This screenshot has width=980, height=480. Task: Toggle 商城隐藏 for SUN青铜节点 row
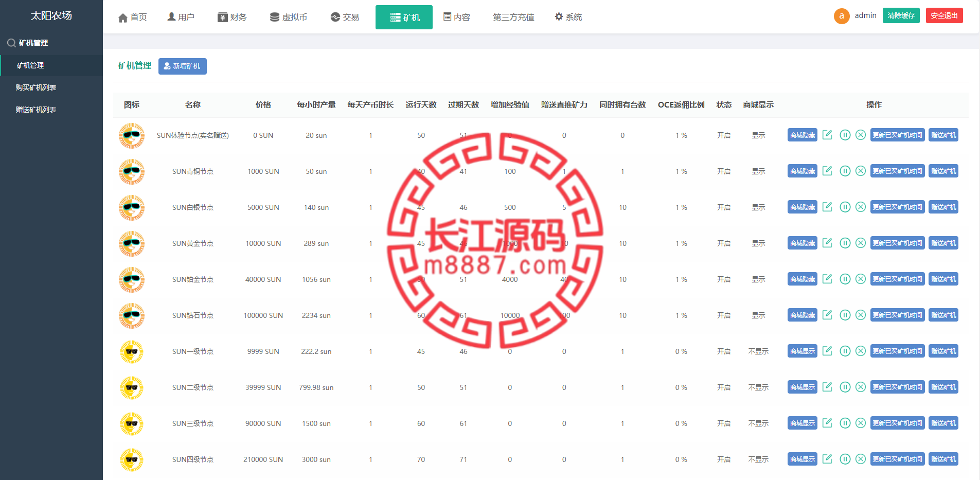point(803,171)
